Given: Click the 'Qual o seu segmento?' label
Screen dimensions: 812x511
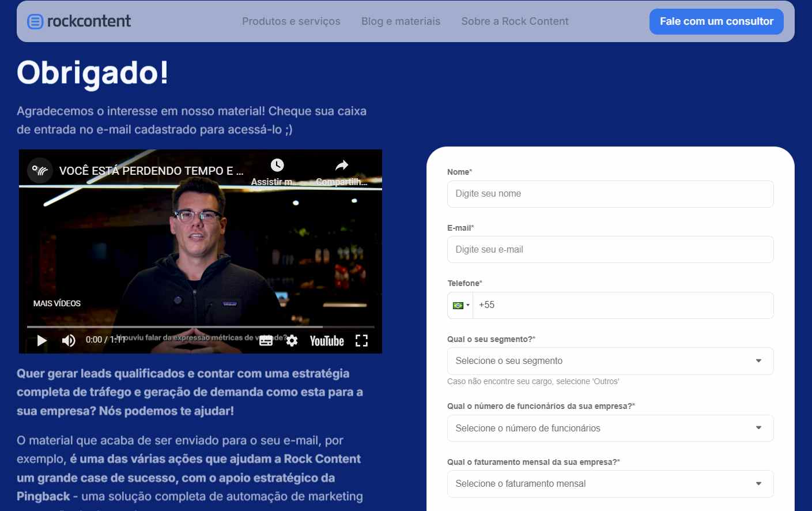Looking at the screenshot, I should click(491, 339).
